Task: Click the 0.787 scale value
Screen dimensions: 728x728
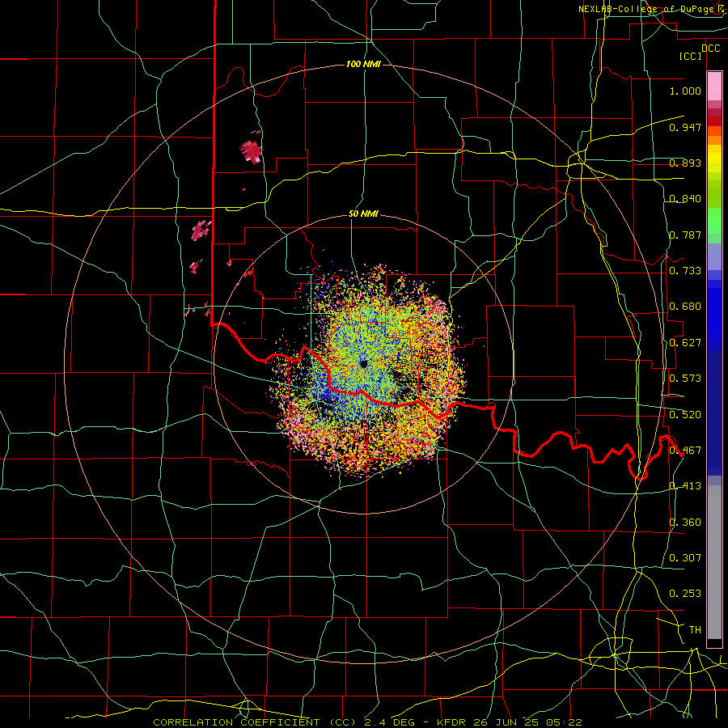Action: click(685, 235)
